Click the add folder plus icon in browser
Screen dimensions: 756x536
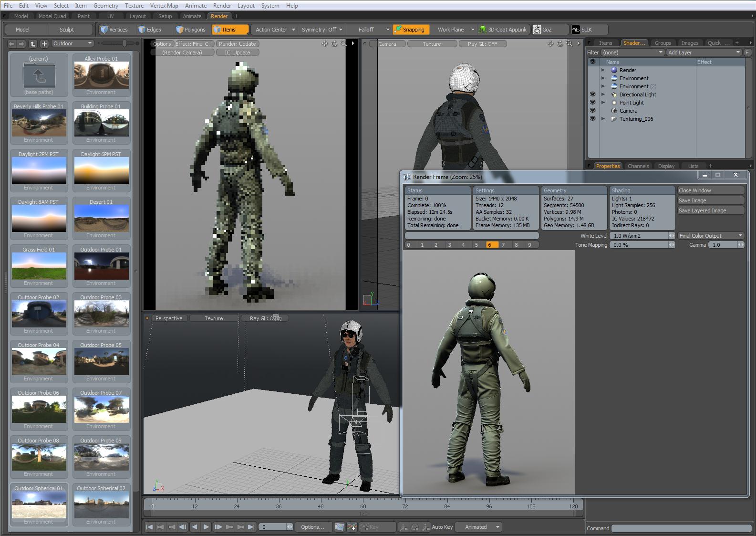click(44, 43)
